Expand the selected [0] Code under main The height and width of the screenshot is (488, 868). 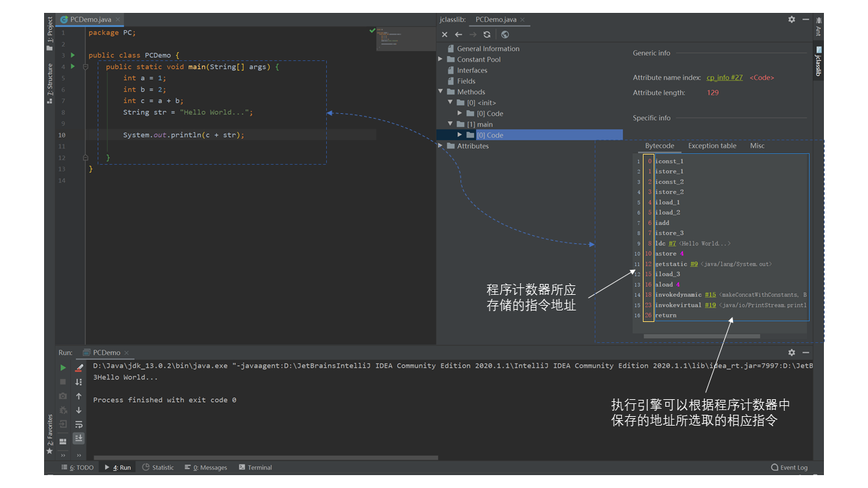click(x=460, y=136)
